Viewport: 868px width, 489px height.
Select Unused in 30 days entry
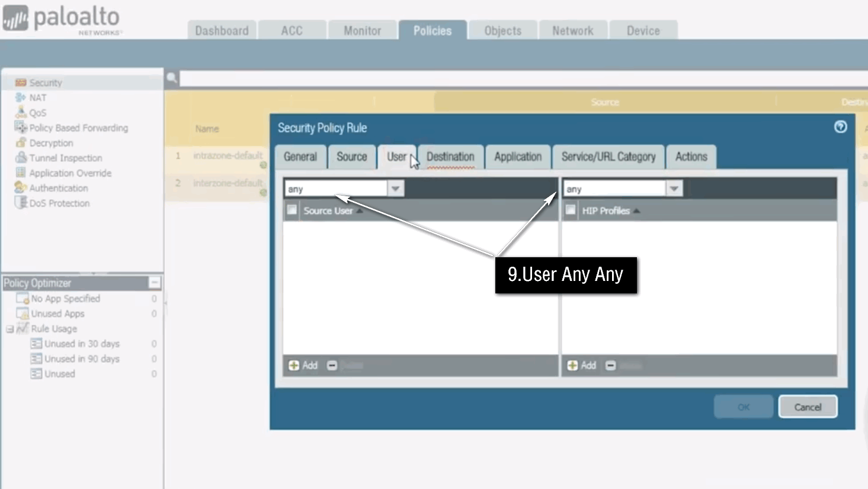point(82,343)
